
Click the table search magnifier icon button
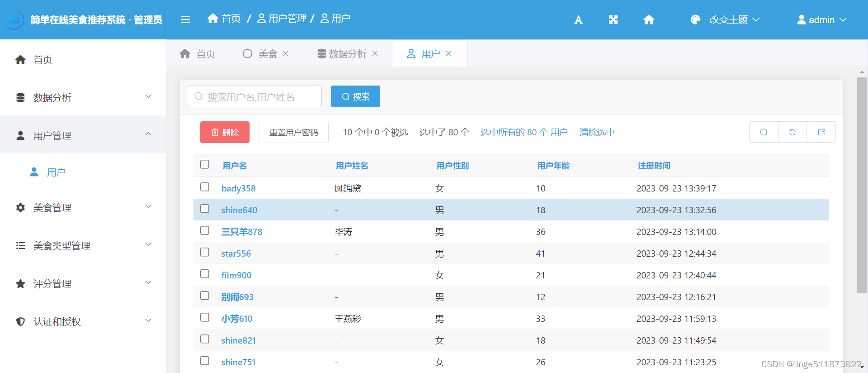764,132
